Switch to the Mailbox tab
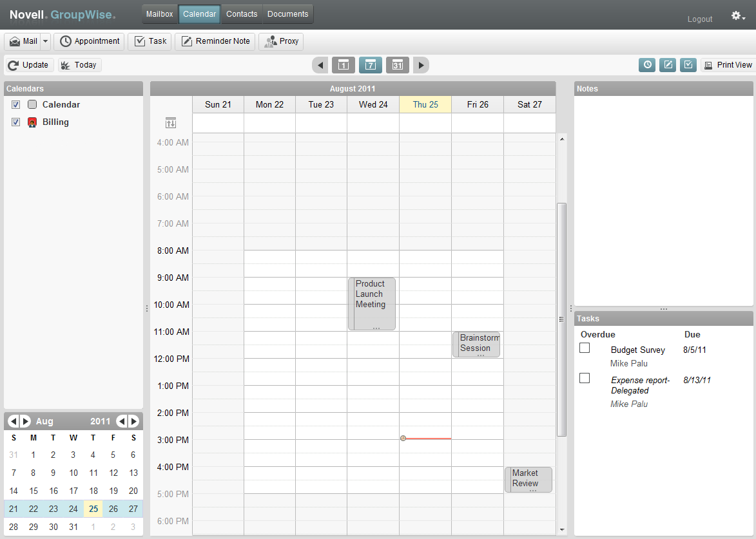756x539 pixels. coord(159,13)
